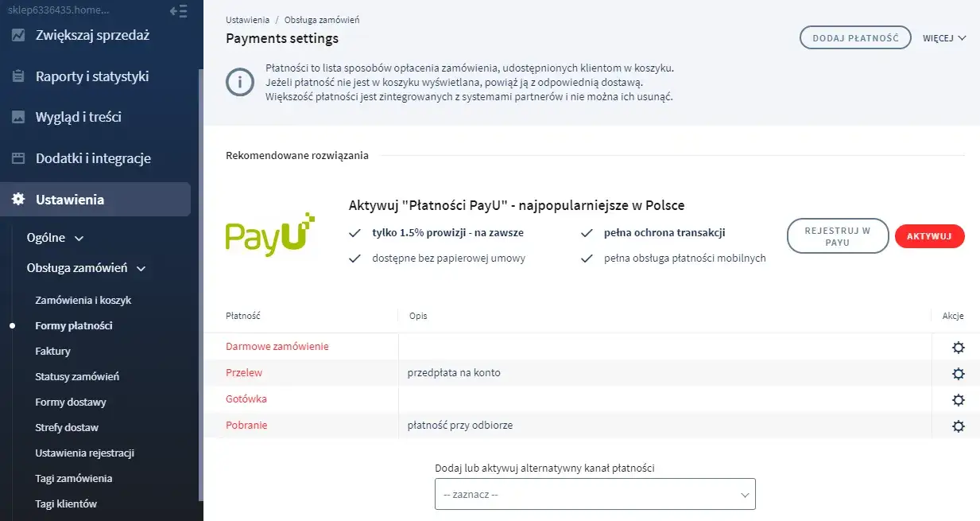
Task: Go to Formy dostawy menu item
Action: pos(71,402)
